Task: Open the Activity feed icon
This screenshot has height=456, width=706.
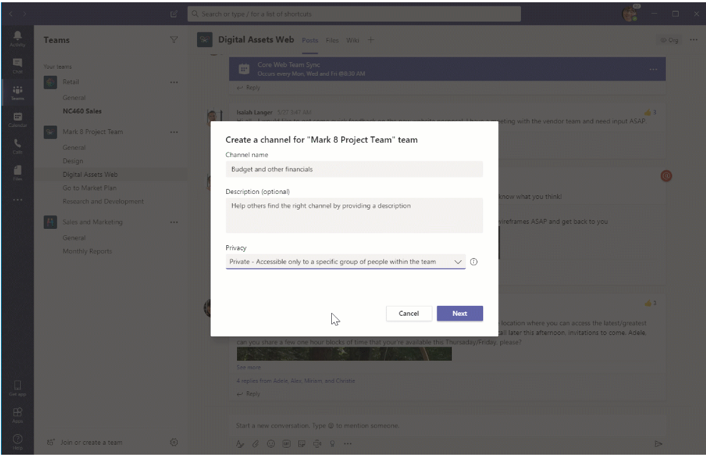Action: coord(17,38)
